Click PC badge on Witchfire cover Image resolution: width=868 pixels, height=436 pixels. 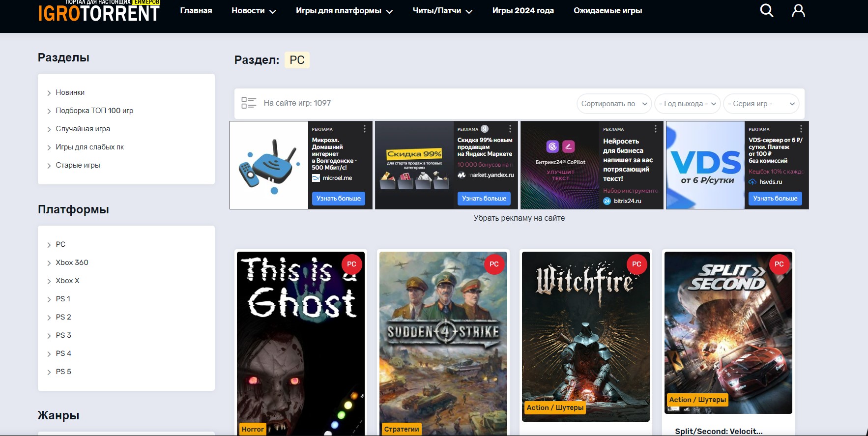(x=637, y=264)
